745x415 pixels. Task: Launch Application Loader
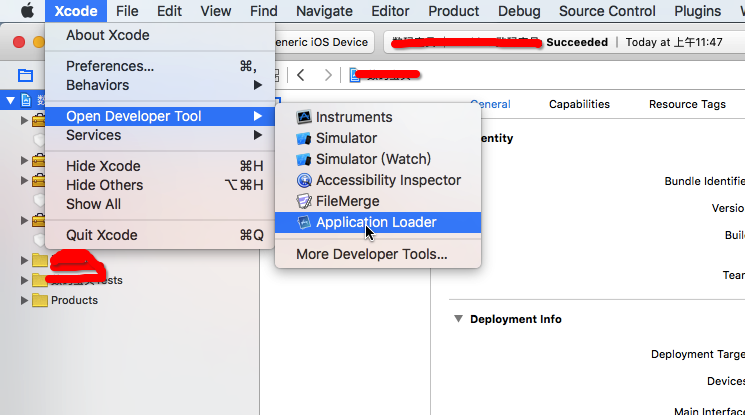pyautogui.click(x=378, y=222)
